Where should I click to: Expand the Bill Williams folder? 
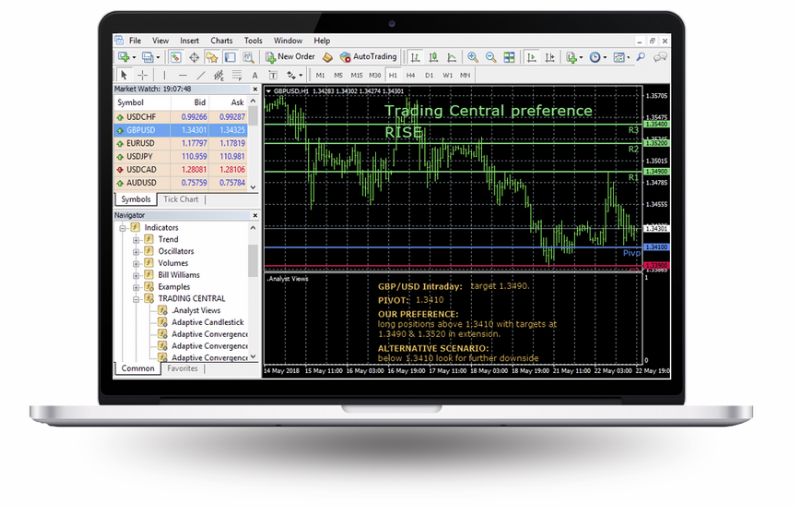pos(136,275)
